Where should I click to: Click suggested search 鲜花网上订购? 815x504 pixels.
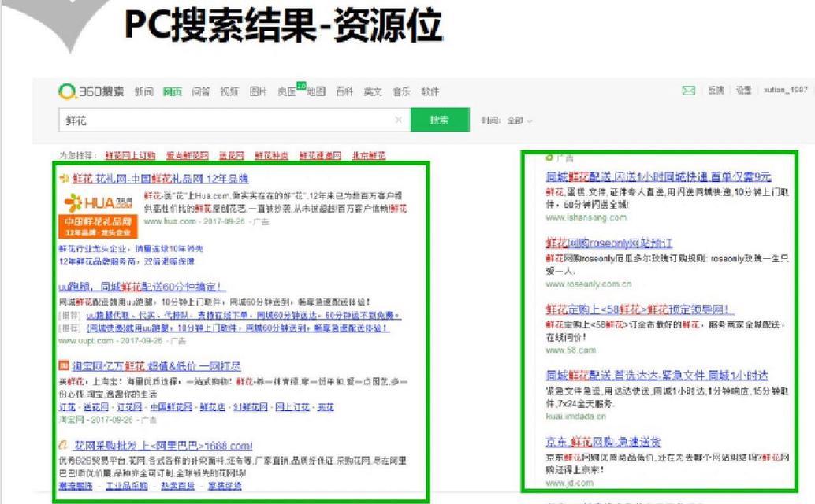point(130,155)
